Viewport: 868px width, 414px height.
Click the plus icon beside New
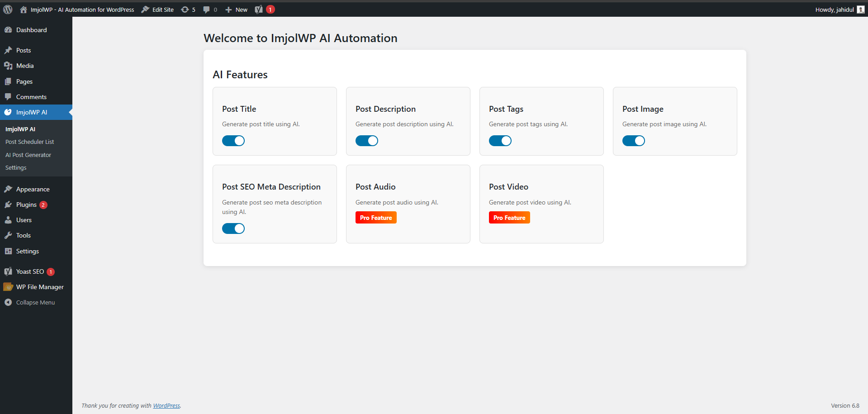pyautogui.click(x=228, y=10)
